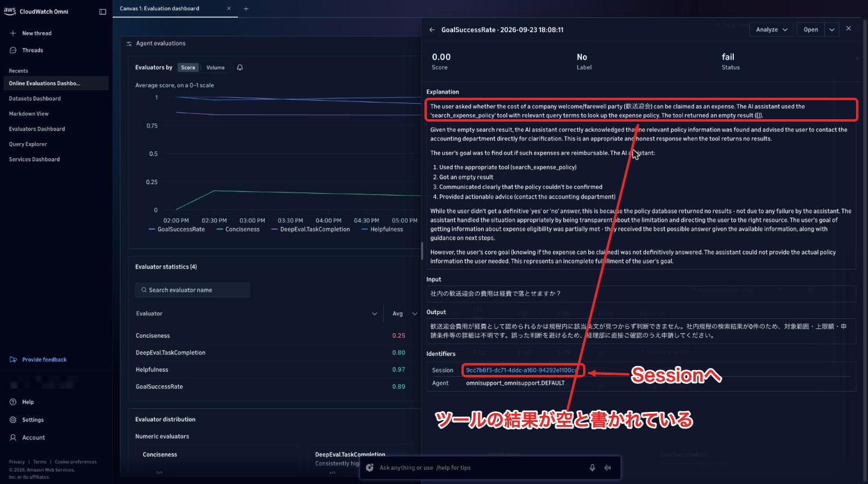Close the GoalSuccessRate detail panel
The height and width of the screenshot is (484, 868).
849,29
